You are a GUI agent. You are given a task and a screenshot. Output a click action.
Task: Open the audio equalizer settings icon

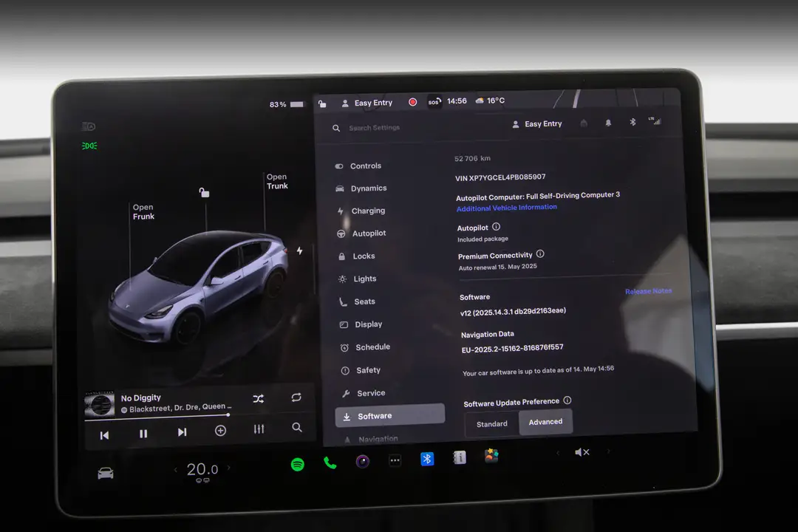point(259,429)
